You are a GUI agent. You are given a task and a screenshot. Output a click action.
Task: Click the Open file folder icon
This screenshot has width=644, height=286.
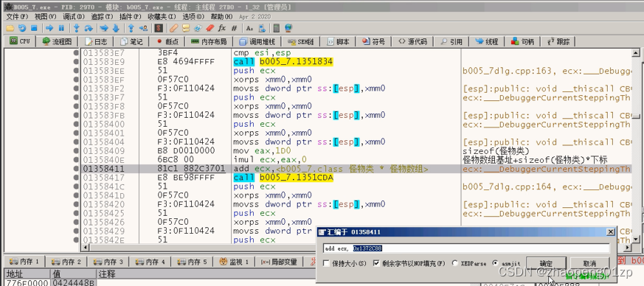10,28
